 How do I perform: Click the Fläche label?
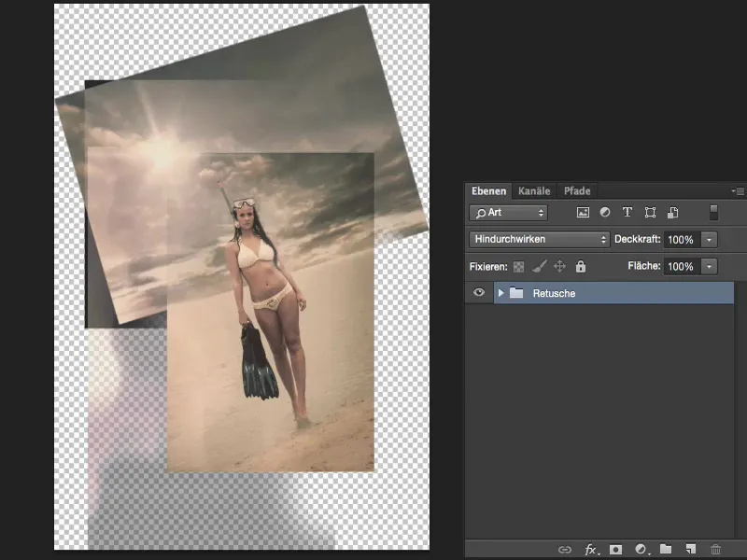[x=644, y=266]
